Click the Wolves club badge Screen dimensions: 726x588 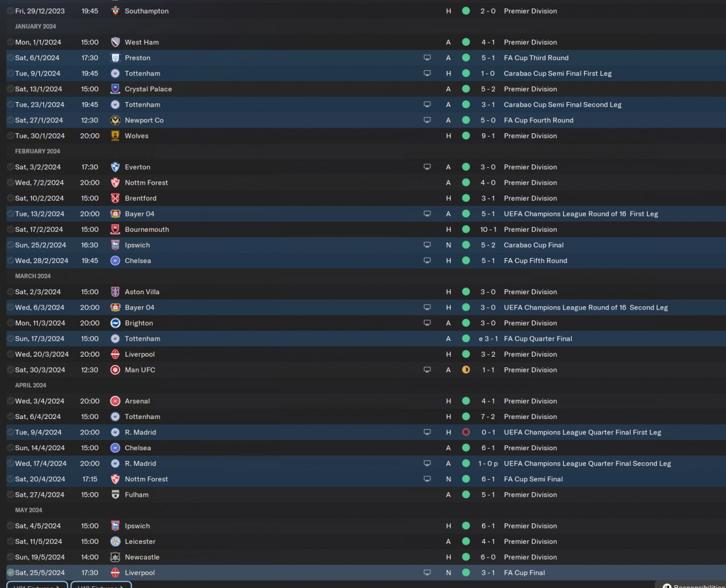pyautogui.click(x=115, y=136)
